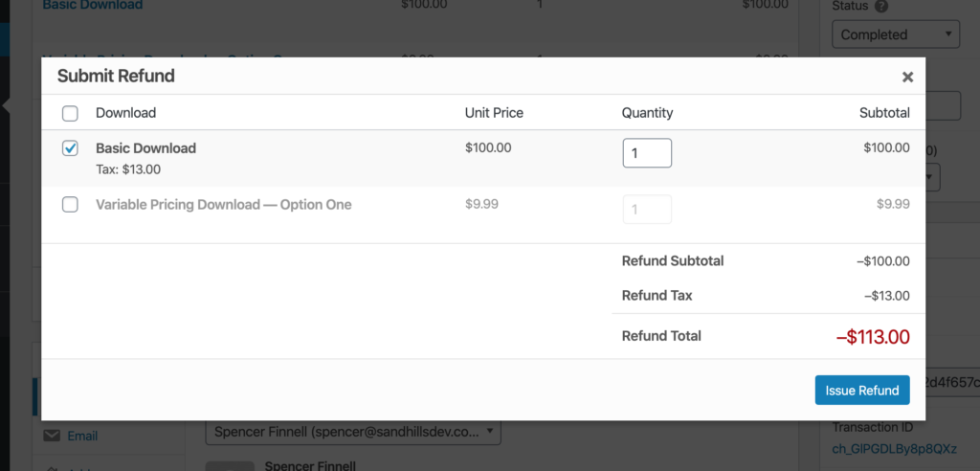Click the Email envelope icon in sidebar
Viewport: 980px width, 471px height.
click(52, 437)
